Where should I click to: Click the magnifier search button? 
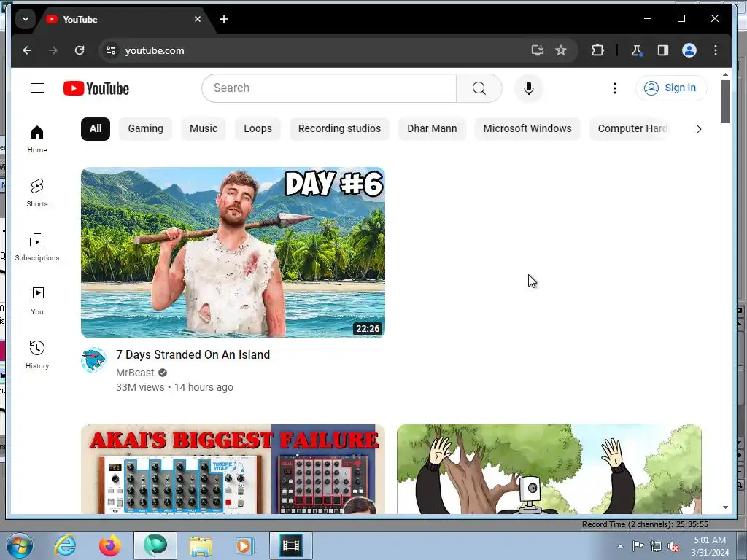479,88
